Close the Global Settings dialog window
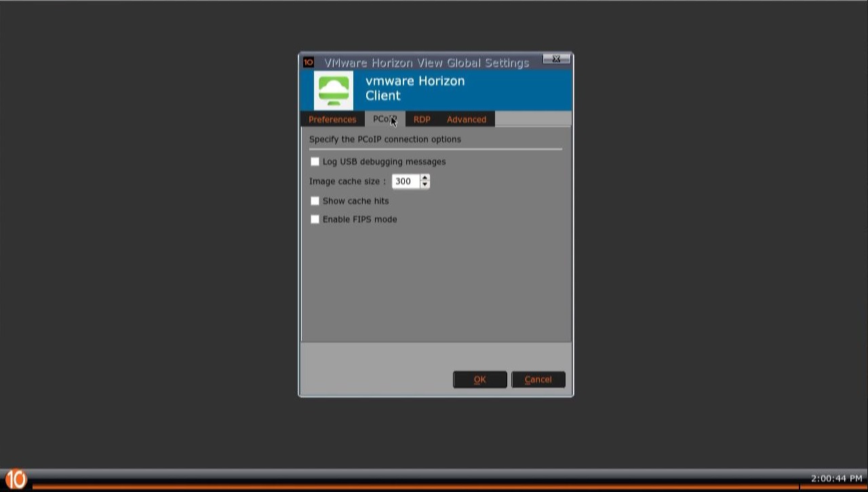 tap(557, 59)
